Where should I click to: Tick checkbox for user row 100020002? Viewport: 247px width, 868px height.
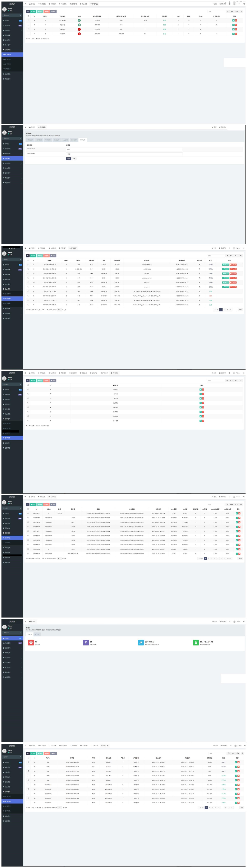point(28,554)
